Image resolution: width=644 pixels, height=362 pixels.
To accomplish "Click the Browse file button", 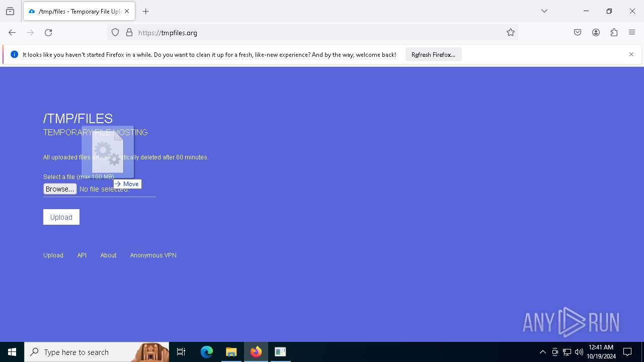I will click(60, 189).
